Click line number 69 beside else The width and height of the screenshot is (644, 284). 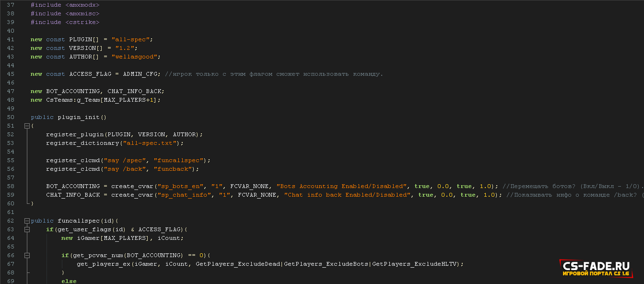(11, 281)
